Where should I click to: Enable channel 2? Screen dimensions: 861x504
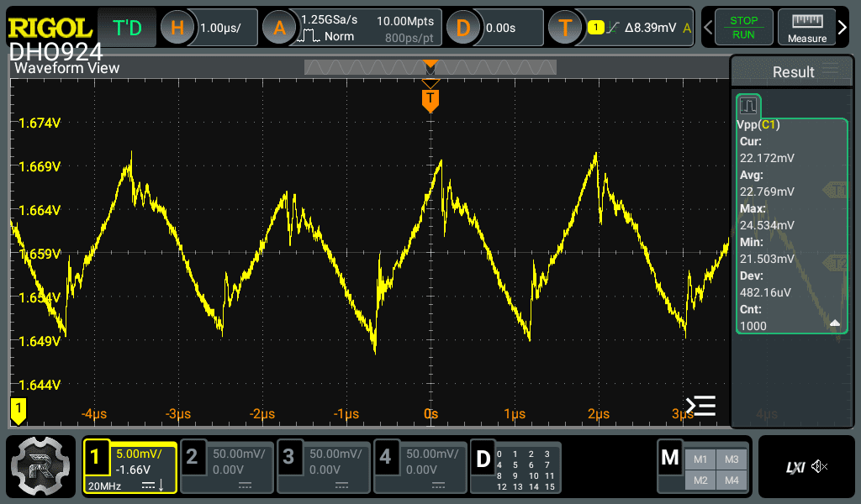coord(192,457)
